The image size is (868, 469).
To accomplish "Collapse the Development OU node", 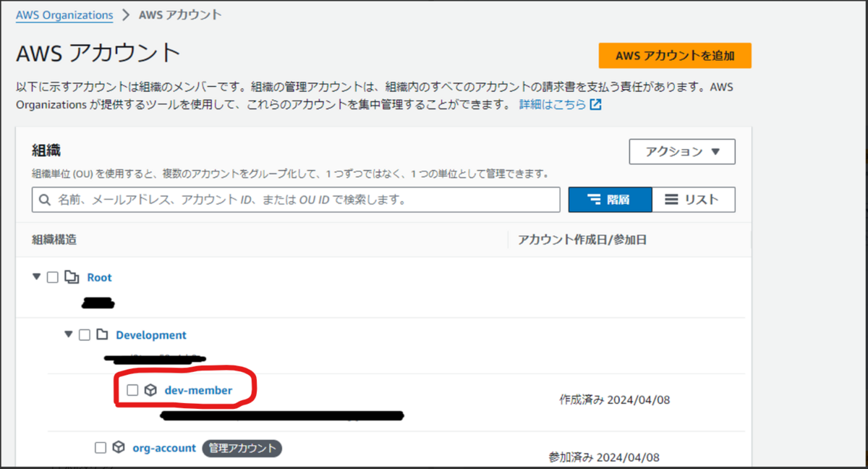I will pos(69,334).
